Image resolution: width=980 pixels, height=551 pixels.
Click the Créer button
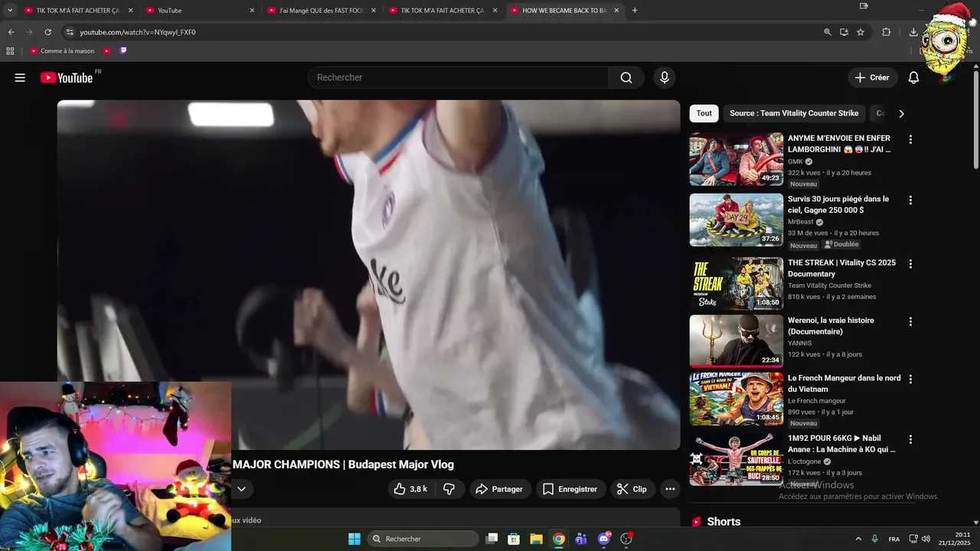coord(872,77)
